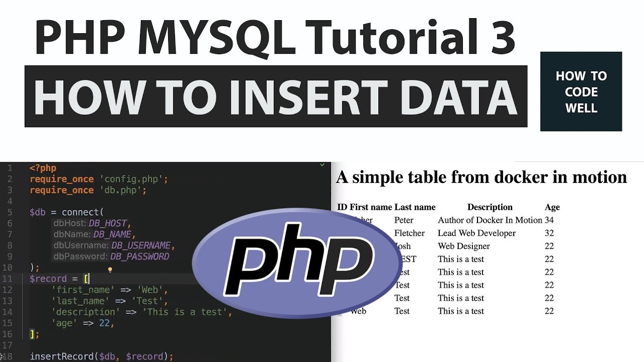Click the "A simple table from docker in motion" heading
This screenshot has width=644, height=362.
pyautogui.click(x=481, y=177)
